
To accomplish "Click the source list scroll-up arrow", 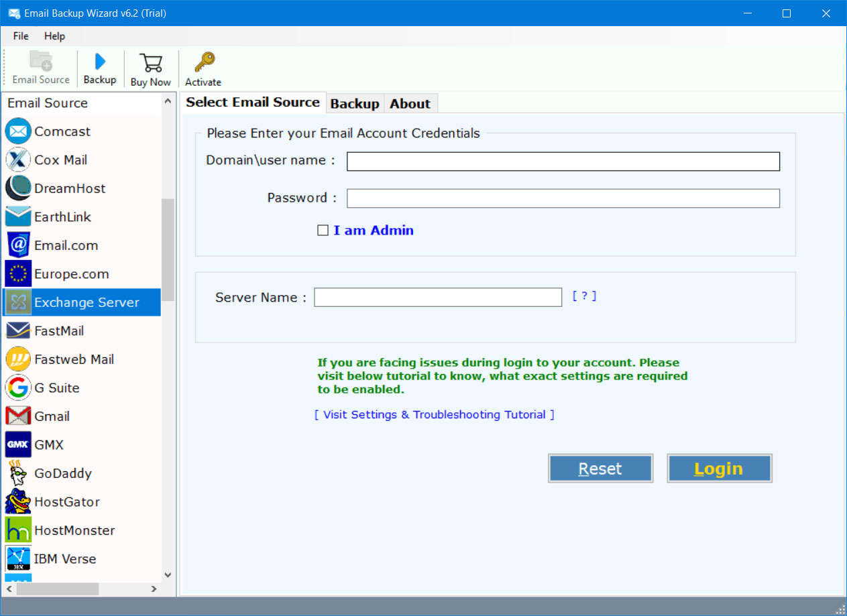I will tap(168, 101).
